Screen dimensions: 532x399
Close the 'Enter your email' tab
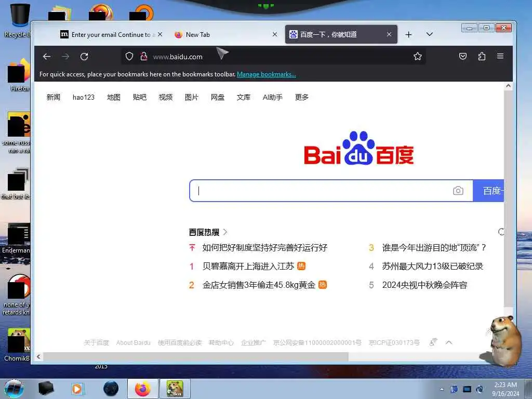coord(160,35)
